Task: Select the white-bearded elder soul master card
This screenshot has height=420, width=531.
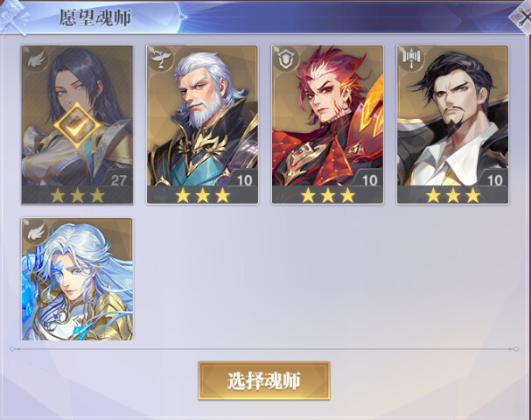Action: pyautogui.click(x=202, y=124)
